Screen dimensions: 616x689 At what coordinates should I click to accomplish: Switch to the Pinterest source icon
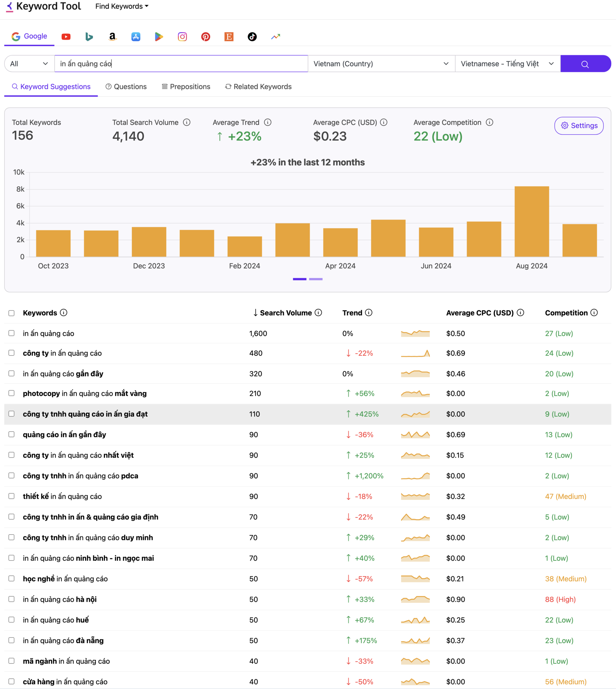(x=206, y=37)
